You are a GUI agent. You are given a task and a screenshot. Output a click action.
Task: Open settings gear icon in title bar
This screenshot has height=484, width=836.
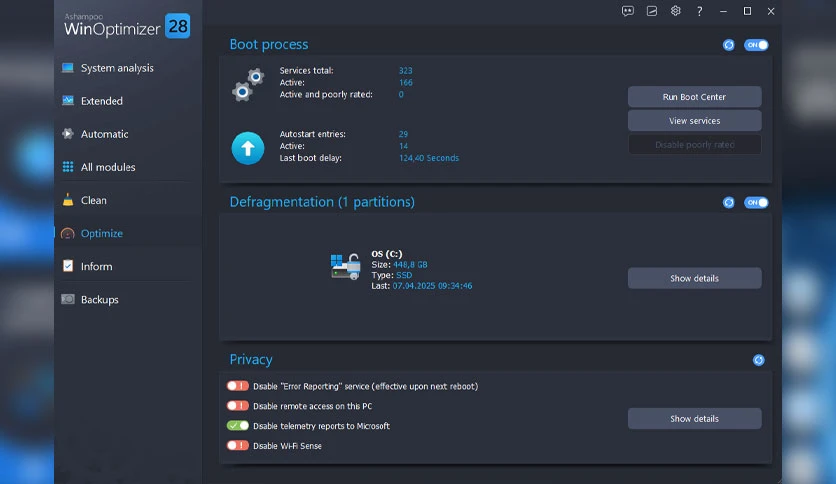click(x=676, y=11)
